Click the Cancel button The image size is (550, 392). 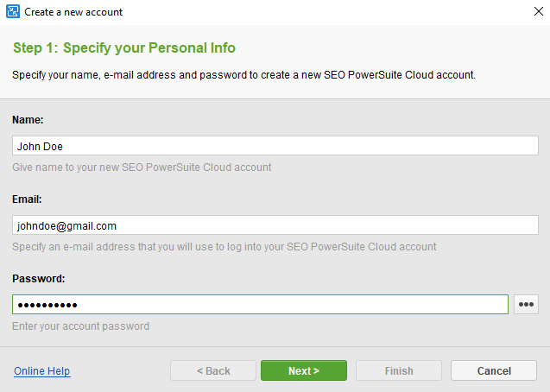click(x=494, y=370)
